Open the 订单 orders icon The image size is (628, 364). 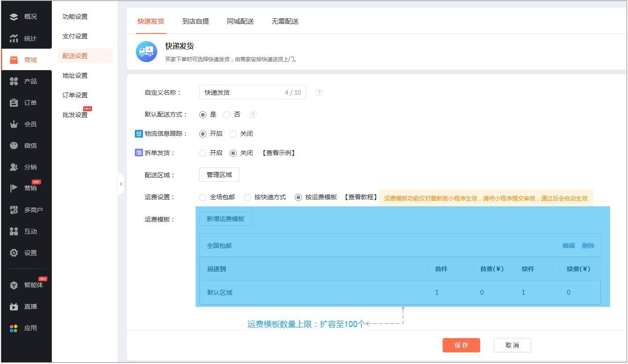pos(14,103)
